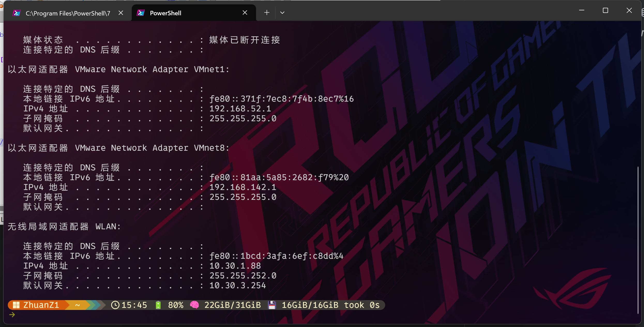Screen dimensions: 644x327
Task: Close the C:\Program Files\PowerShell\7 tab
Action: (121, 13)
